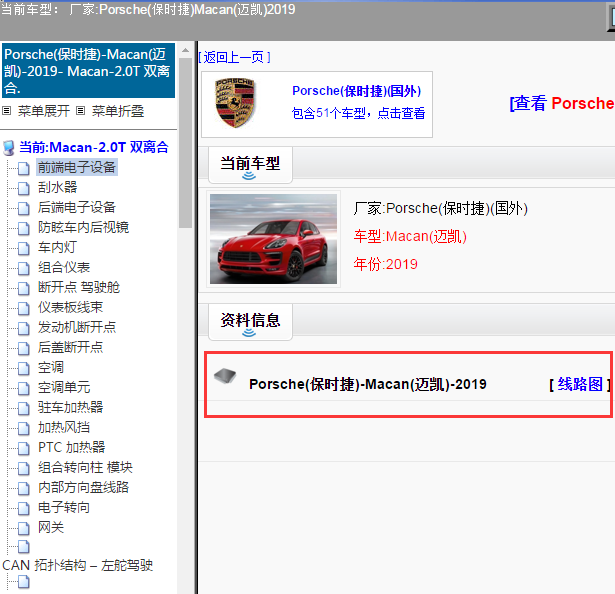Select 后盖断开点 in the tree
This screenshot has width=615, height=594.
71,347
